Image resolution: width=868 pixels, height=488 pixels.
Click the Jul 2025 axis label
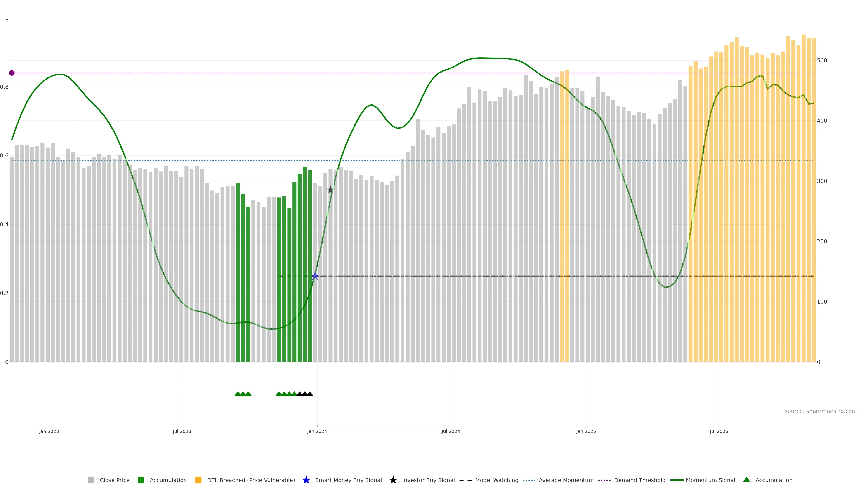719,432
